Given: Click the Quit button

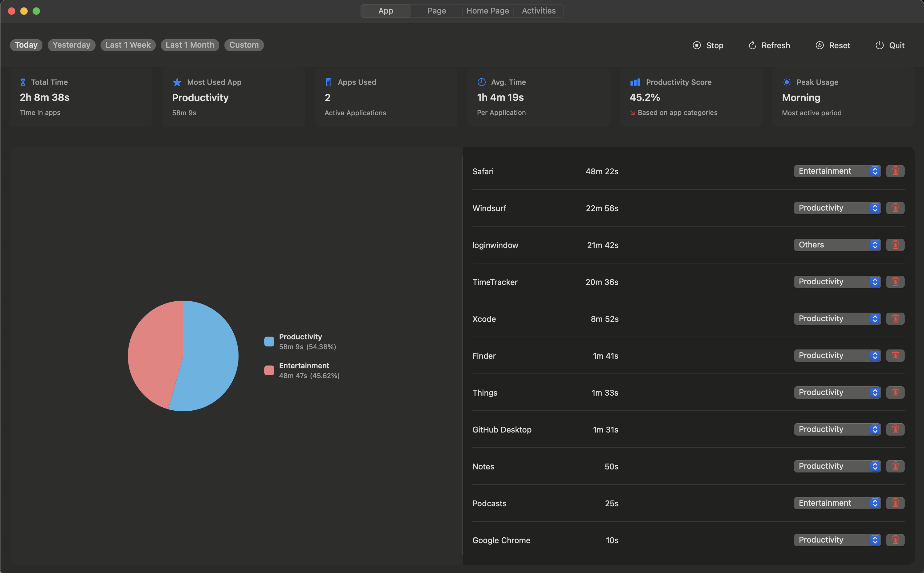Looking at the screenshot, I should pyautogui.click(x=890, y=44).
